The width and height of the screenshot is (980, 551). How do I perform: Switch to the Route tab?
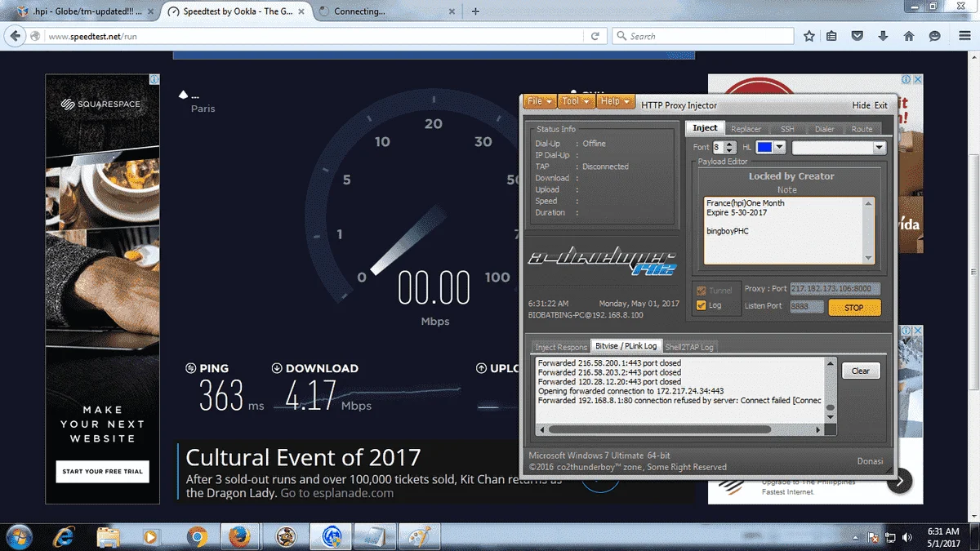click(862, 129)
